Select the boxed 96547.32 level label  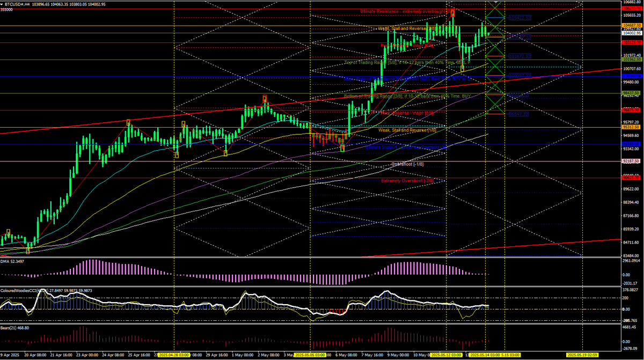[519, 114]
